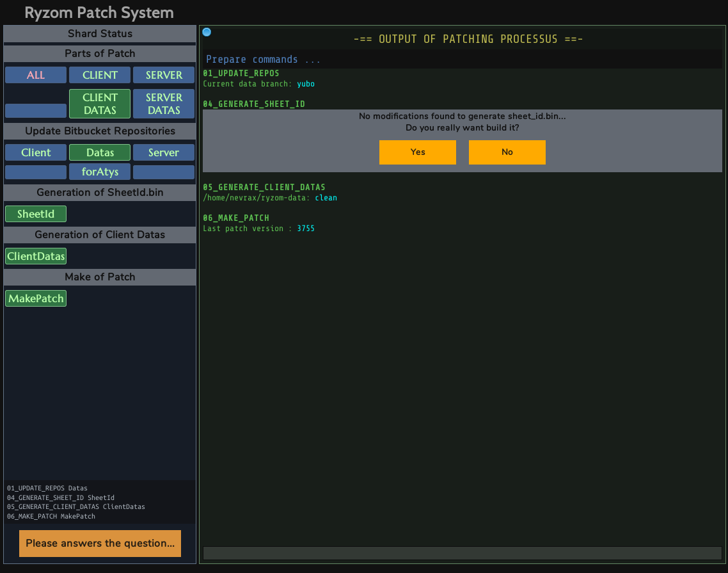The height and width of the screenshot is (573, 728).
Task: Click the Update Bitbucket Repositories header
Action: 100,131
